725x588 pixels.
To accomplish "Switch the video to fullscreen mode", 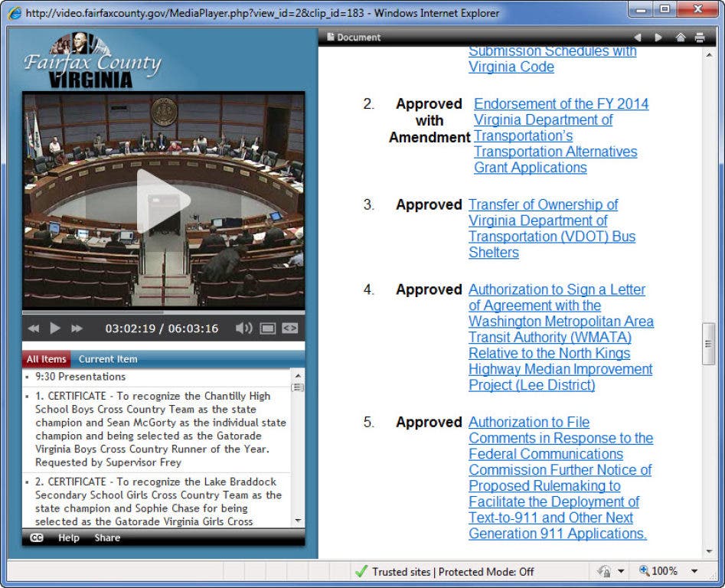I will point(267,328).
